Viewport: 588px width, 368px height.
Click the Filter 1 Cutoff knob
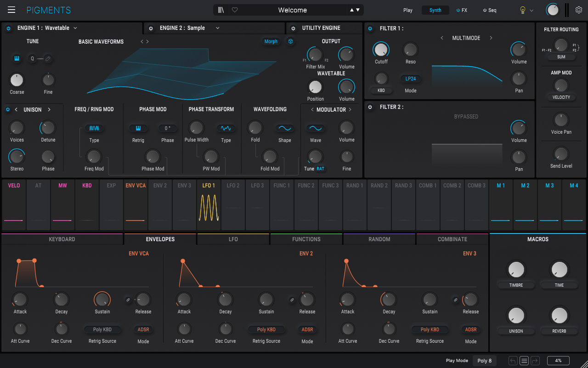coord(381,50)
